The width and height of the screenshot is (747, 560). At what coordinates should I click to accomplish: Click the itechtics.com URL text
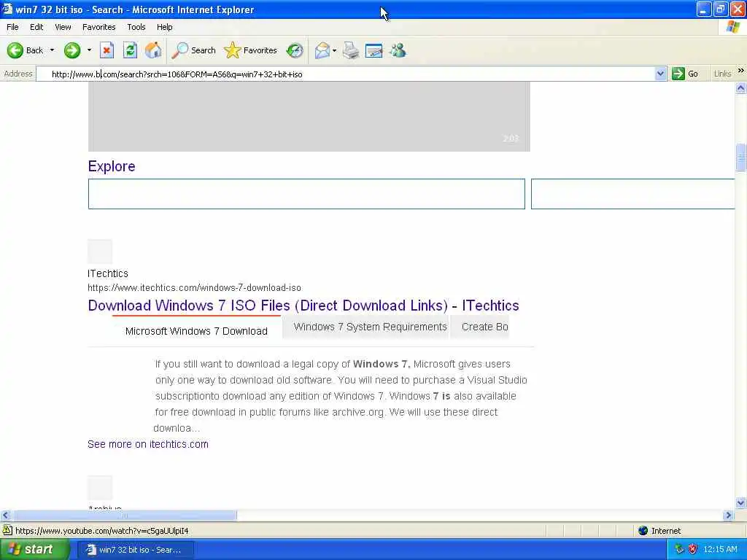pos(194,287)
